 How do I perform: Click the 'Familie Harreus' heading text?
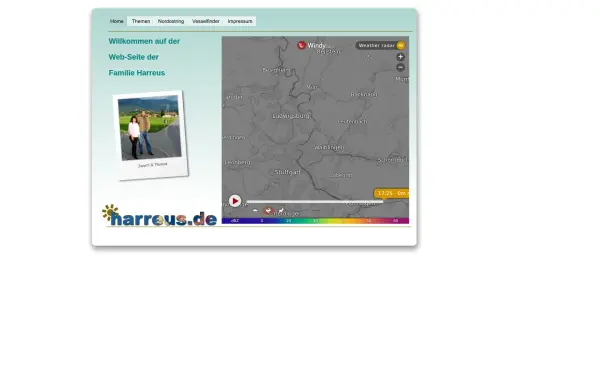click(137, 73)
